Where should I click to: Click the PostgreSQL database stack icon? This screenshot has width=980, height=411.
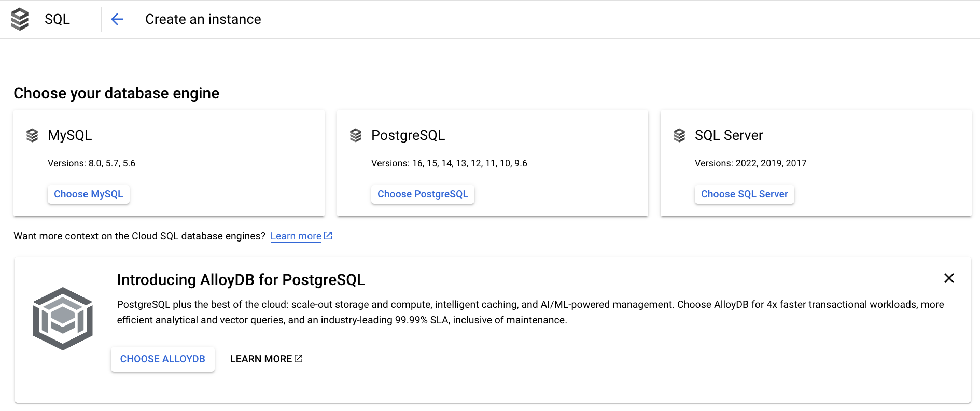[356, 135]
